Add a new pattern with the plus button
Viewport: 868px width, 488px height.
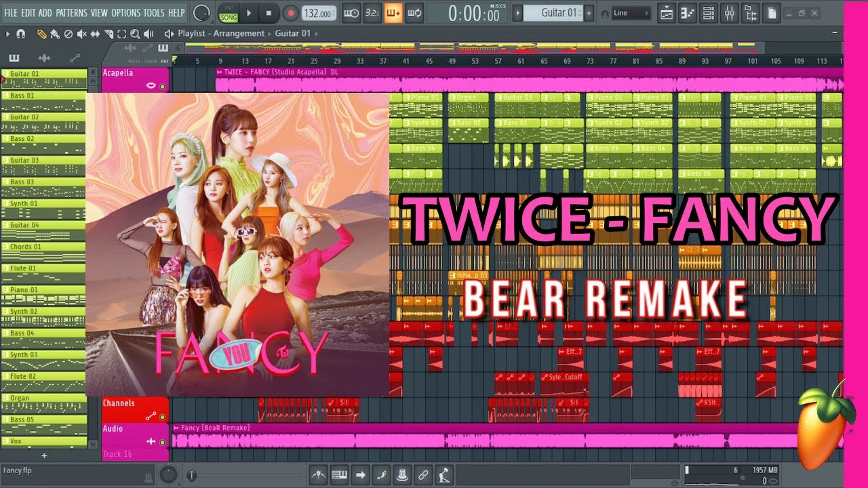pos(589,13)
